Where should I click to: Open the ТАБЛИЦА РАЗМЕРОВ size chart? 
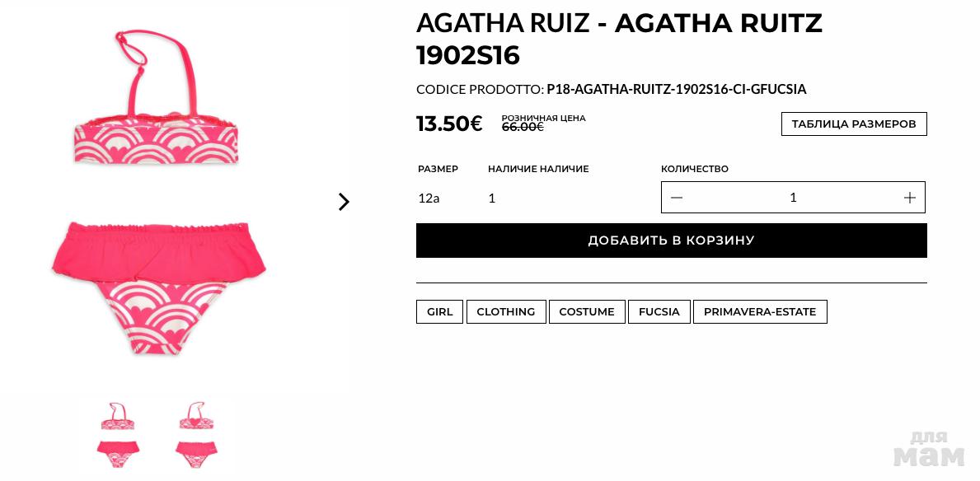coord(854,124)
